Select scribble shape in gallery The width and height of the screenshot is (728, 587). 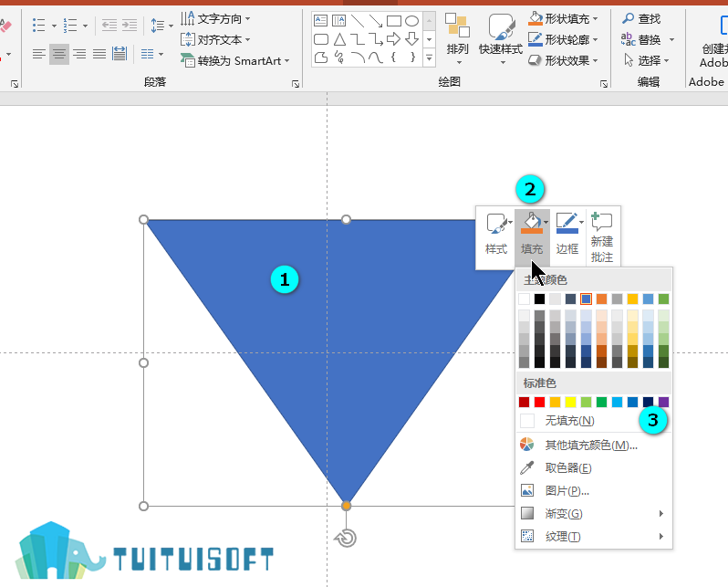pos(339,58)
